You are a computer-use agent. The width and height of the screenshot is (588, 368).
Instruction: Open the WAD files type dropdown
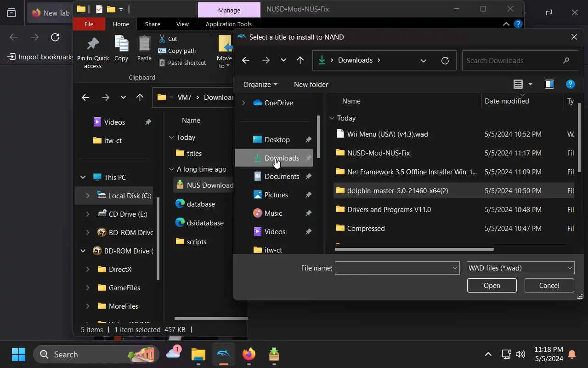pyautogui.click(x=520, y=268)
